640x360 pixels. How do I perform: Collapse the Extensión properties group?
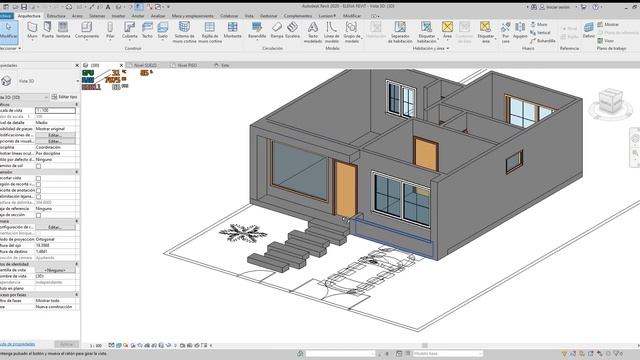77,172
